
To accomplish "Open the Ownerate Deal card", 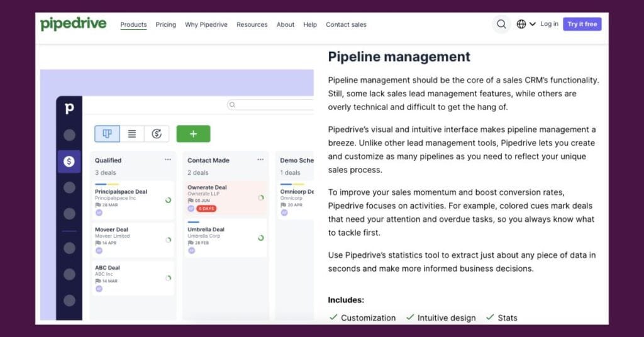I will pyautogui.click(x=225, y=198).
